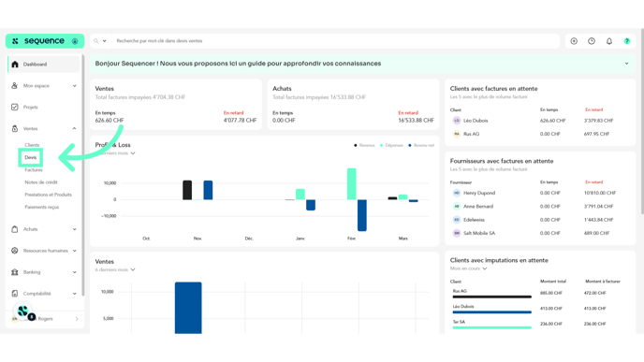Collapse Ventes menu chevron
The image size is (644, 362).
[x=74, y=128]
